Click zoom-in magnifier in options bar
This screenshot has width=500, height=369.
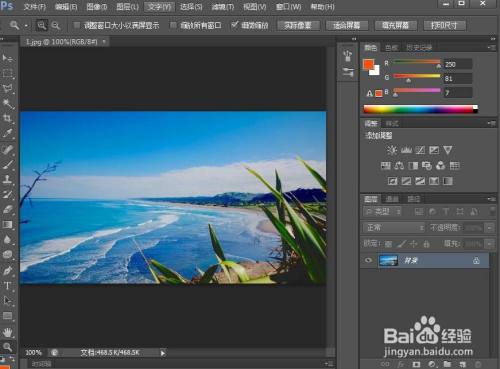(41, 25)
